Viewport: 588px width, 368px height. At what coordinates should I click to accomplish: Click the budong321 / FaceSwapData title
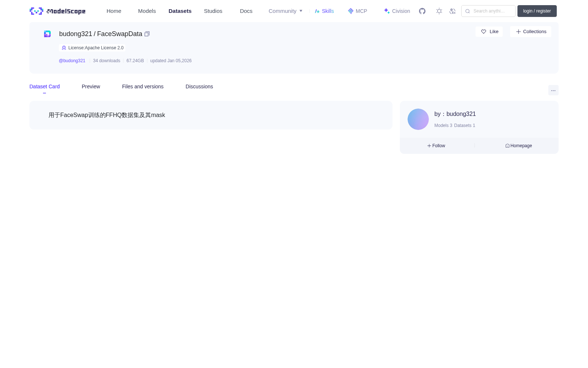tap(101, 34)
